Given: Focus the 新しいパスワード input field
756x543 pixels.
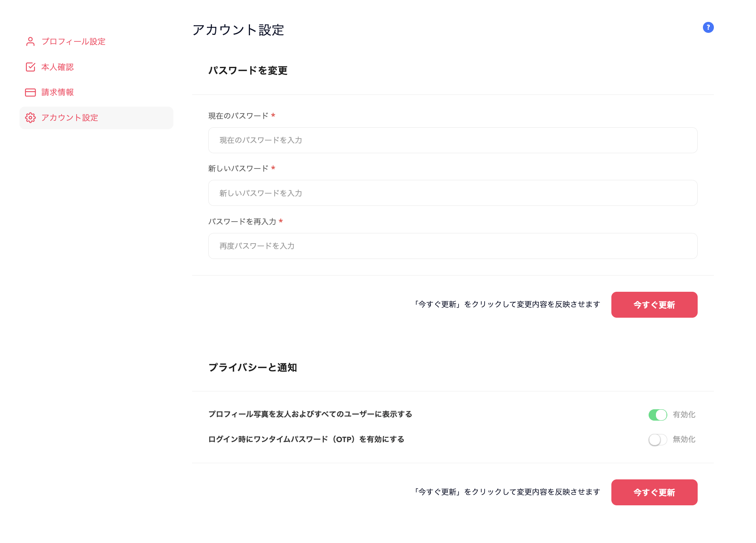Looking at the screenshot, I should tap(453, 193).
